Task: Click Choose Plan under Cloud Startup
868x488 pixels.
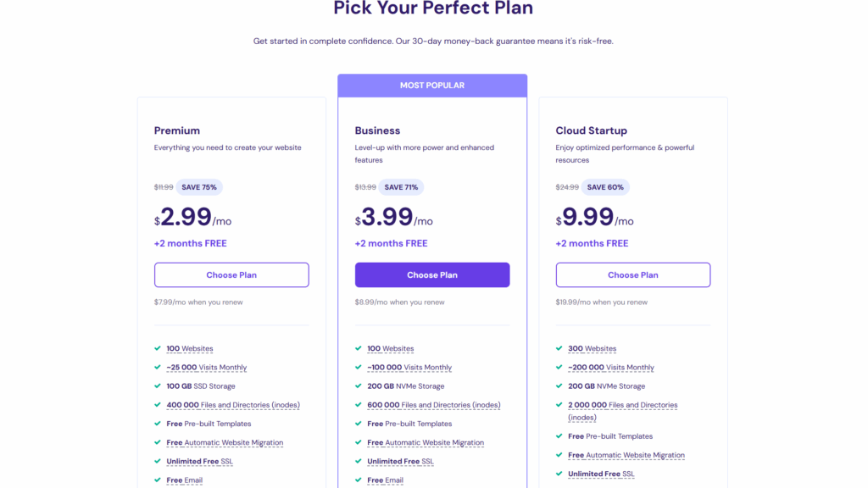Action: click(x=633, y=274)
